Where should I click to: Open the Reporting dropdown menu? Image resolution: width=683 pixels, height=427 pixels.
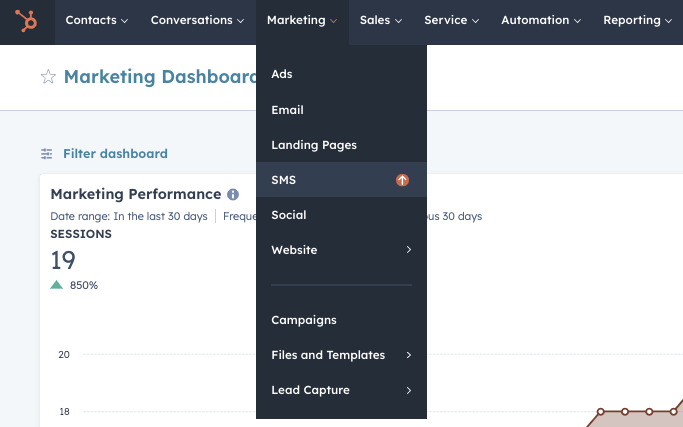coord(638,20)
